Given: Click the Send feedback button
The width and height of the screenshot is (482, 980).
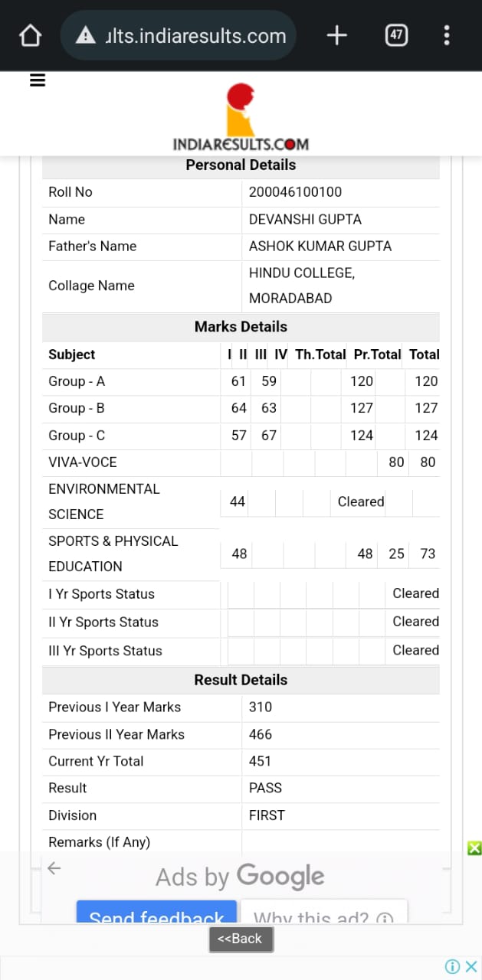Looking at the screenshot, I should click(156, 915).
